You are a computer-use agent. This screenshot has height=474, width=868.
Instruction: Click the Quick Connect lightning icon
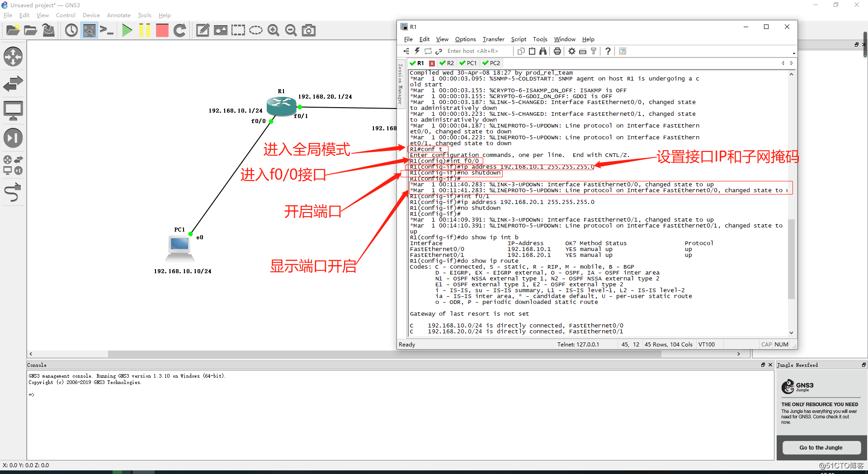417,51
